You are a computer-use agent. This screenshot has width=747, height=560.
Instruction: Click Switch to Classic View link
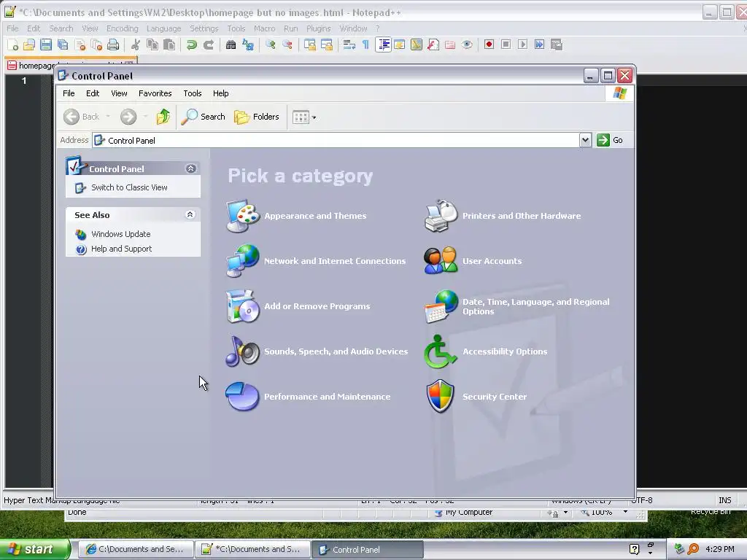pyautogui.click(x=129, y=187)
